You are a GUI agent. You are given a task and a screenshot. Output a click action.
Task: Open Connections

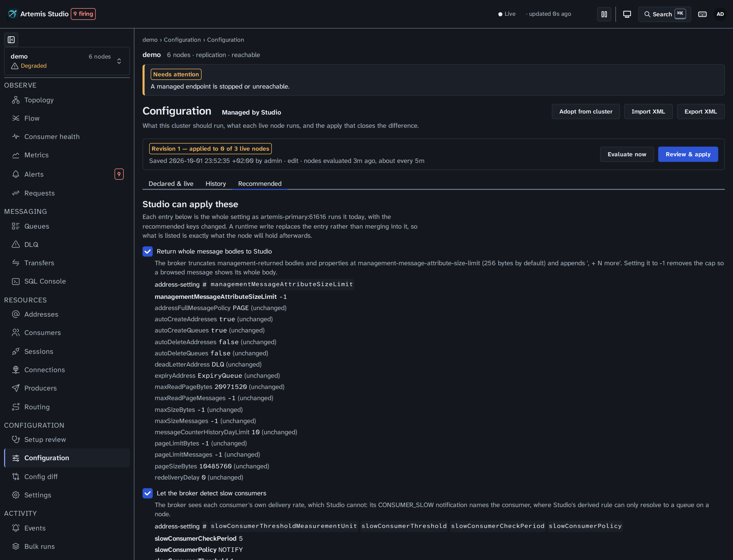67,370
